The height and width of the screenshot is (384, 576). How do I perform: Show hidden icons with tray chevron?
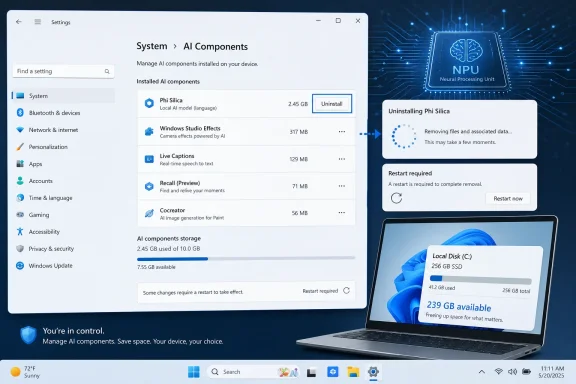(482, 372)
